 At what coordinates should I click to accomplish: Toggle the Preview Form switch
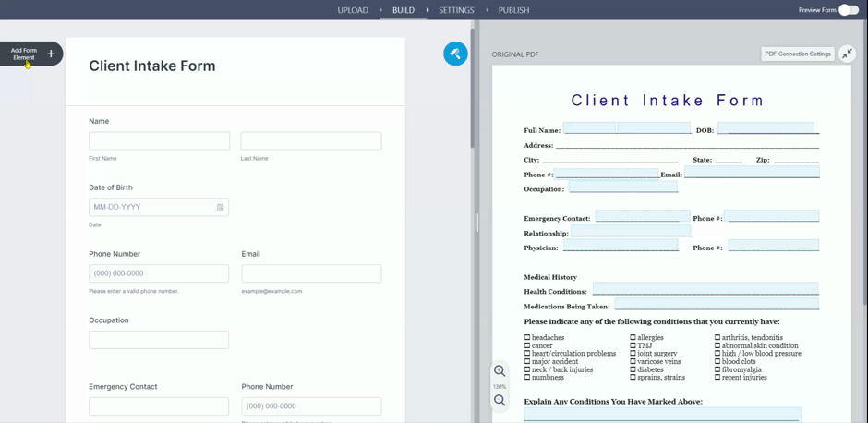pyautogui.click(x=848, y=10)
